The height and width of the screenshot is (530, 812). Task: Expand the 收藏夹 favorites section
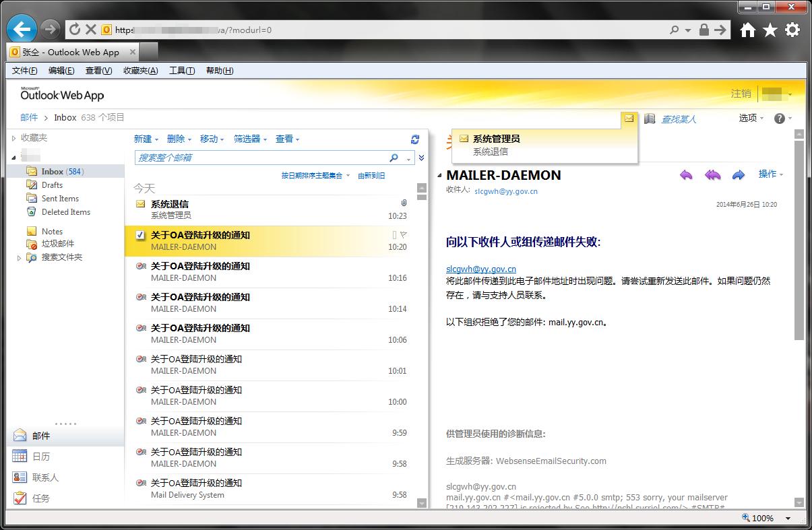[x=13, y=138]
